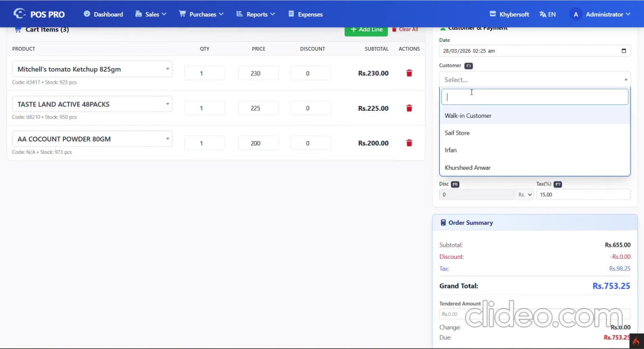Expand the Purchases menu
This screenshot has height=349, width=644.
(x=201, y=14)
